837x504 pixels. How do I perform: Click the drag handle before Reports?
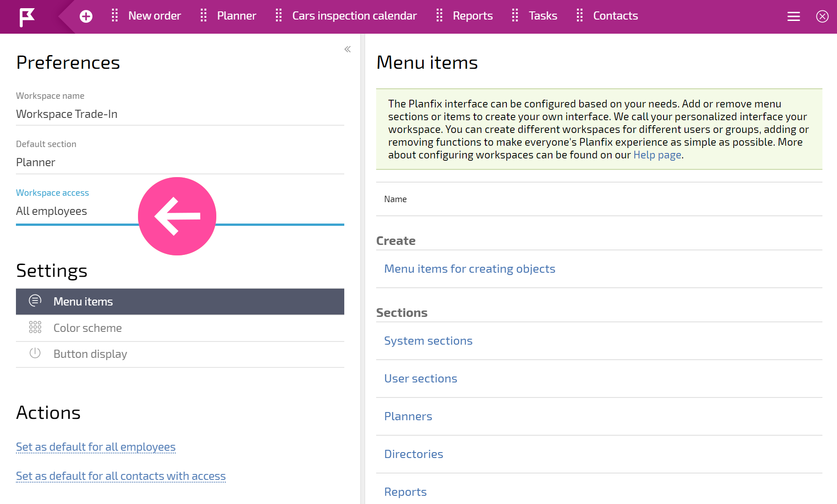point(439,16)
